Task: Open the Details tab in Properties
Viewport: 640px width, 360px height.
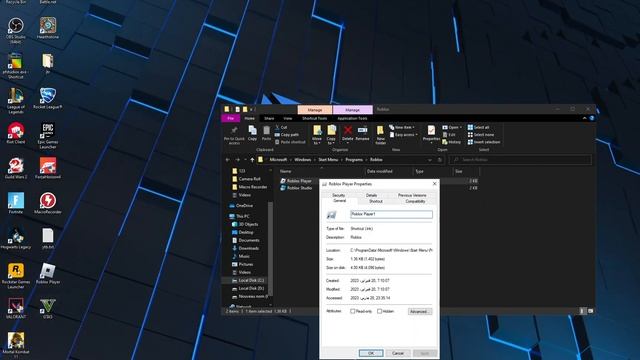Action: point(371,196)
